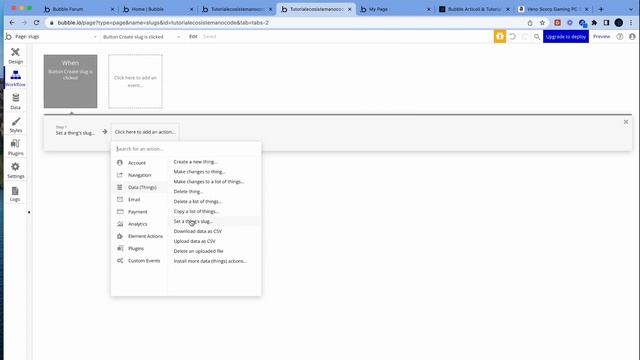Open the Design tab in sidebar

[x=16, y=56]
